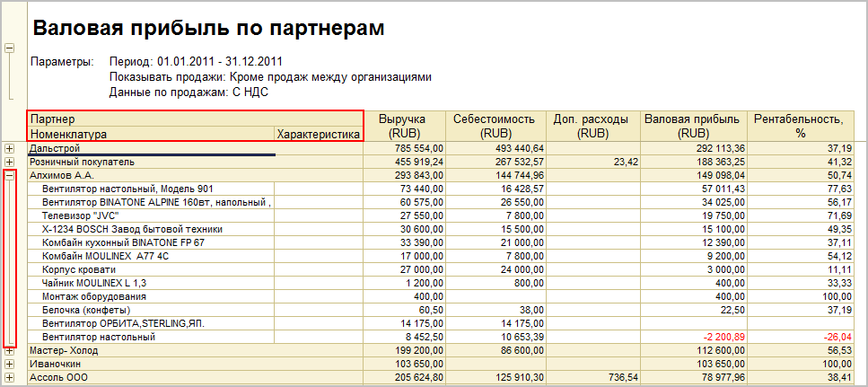Select the Розничный покупатель row name
Image resolution: width=868 pixels, height=387 pixels.
[x=82, y=162]
